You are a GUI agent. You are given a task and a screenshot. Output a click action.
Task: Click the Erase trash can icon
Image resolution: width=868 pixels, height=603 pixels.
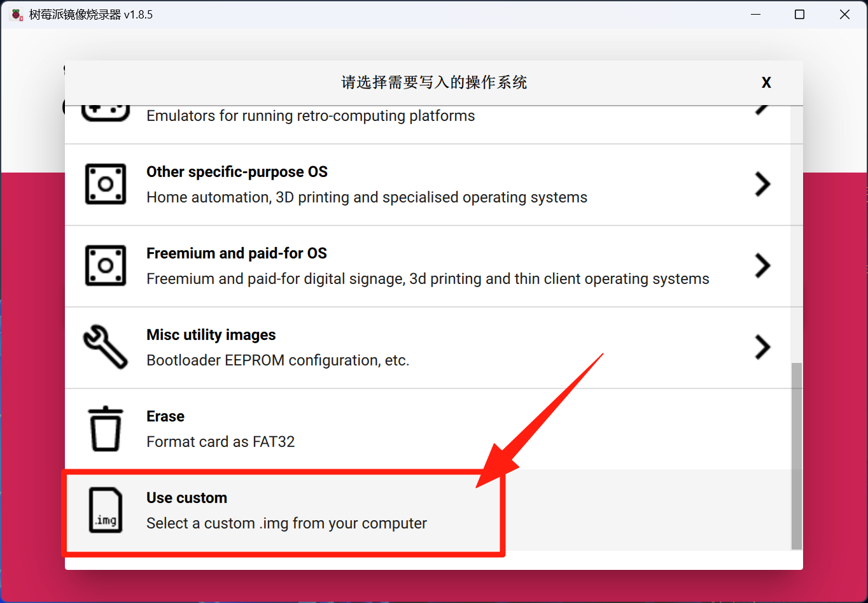[106, 429]
